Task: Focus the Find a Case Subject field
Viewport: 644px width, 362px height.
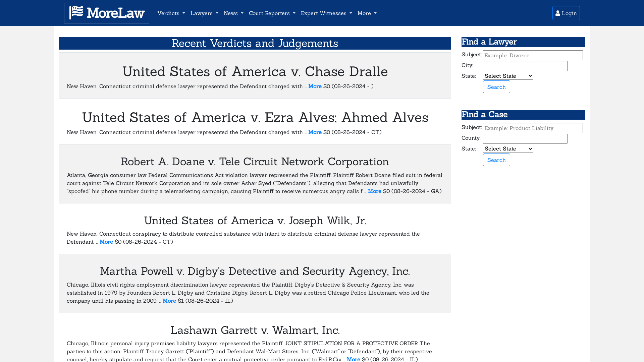Action: point(533,128)
